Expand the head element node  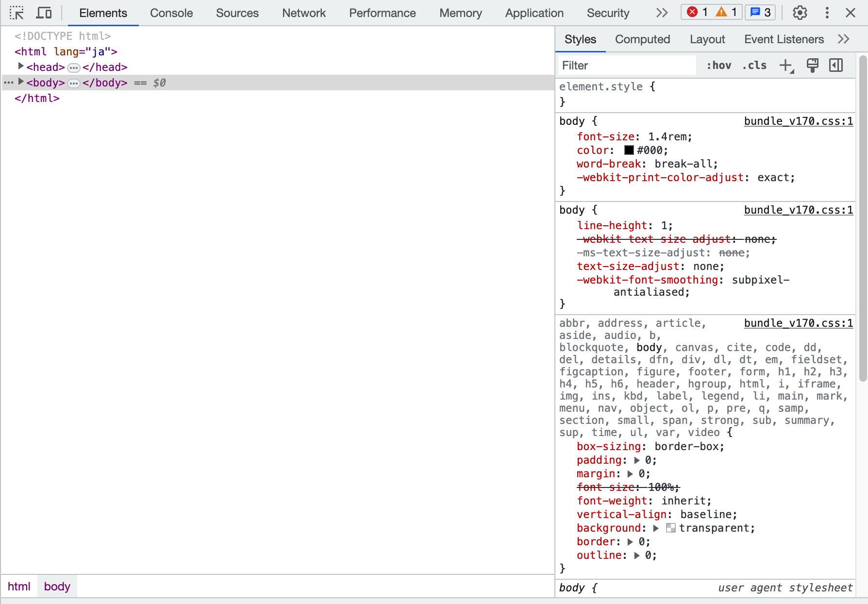pos(21,67)
